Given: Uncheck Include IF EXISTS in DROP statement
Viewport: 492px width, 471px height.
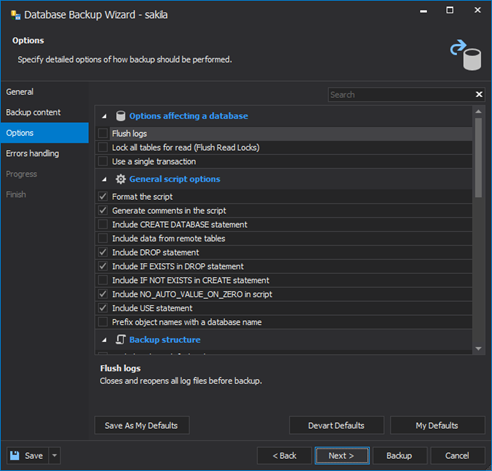Looking at the screenshot, I should pyautogui.click(x=103, y=266).
